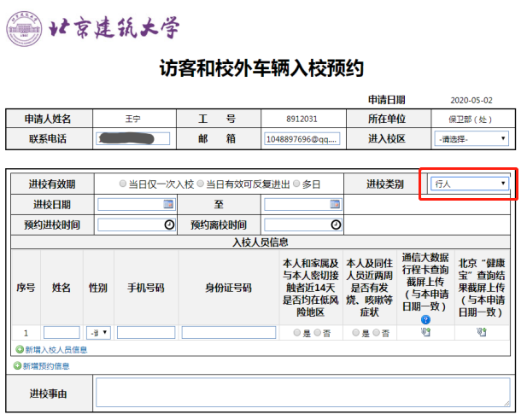The image size is (523, 420).
Task: Open calendar picker for end date after 至
Action: click(x=335, y=204)
